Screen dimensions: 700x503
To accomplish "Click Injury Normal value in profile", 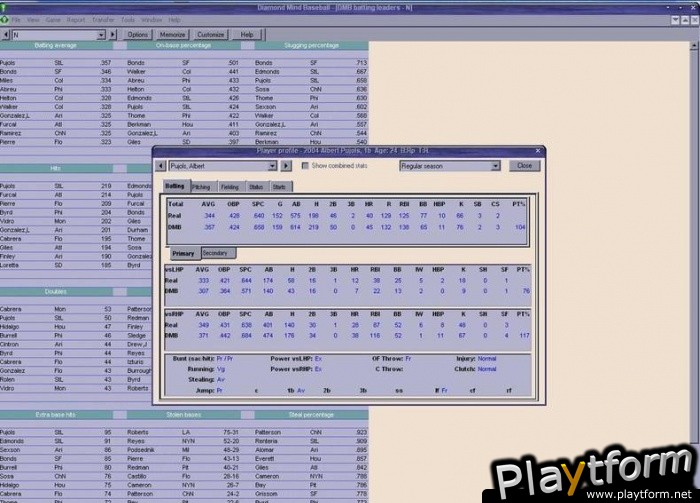I will 487,359.
